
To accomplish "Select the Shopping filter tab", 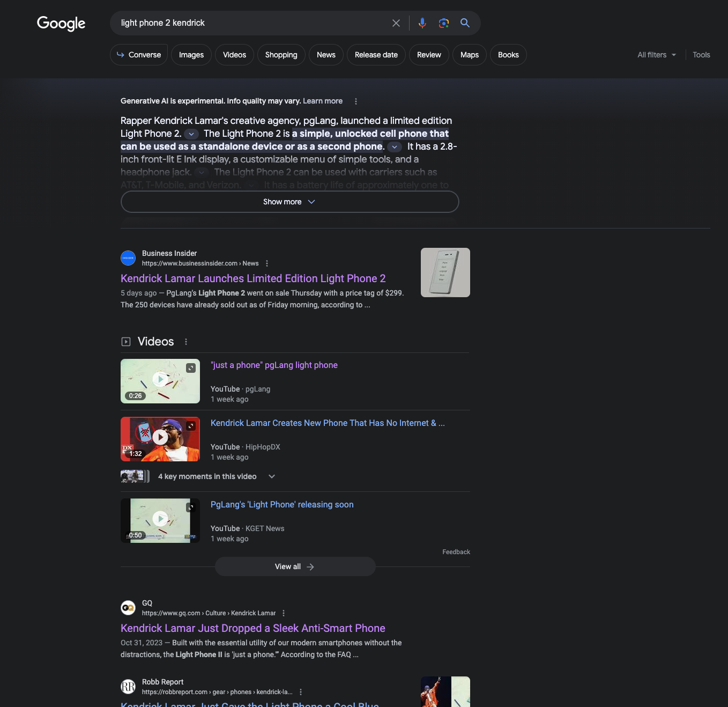I will tap(281, 55).
